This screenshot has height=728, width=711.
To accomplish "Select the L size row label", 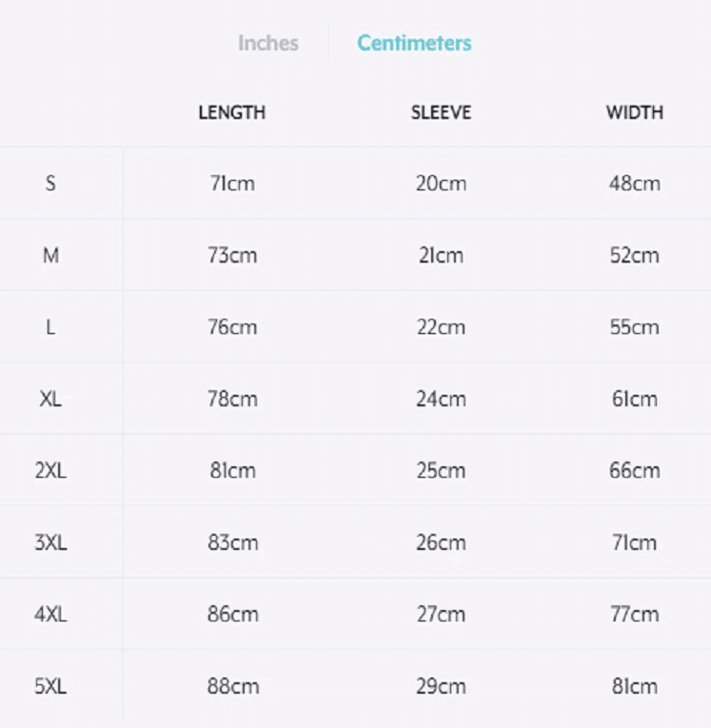I will 50,327.
